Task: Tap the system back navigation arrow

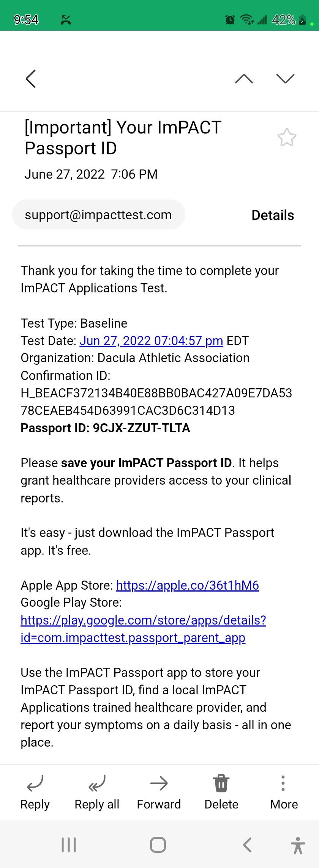Action: coord(247,845)
